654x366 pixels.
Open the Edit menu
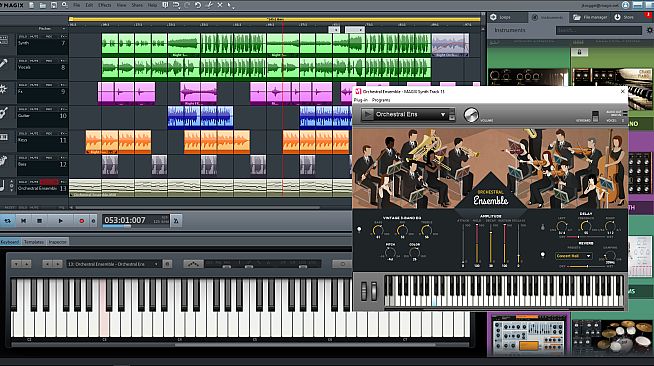tap(89, 5)
